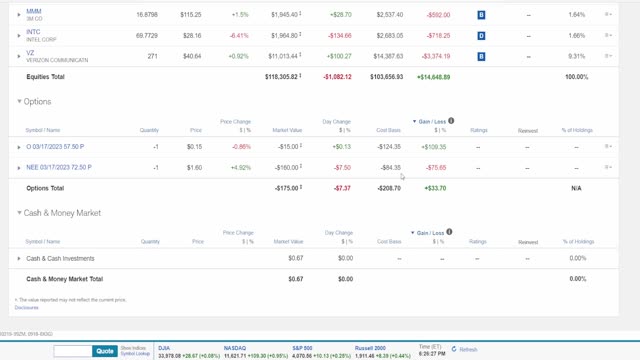The width and height of the screenshot is (640, 360).
Task: Click the Refresh icon in the bottom bar
Action: point(454,349)
